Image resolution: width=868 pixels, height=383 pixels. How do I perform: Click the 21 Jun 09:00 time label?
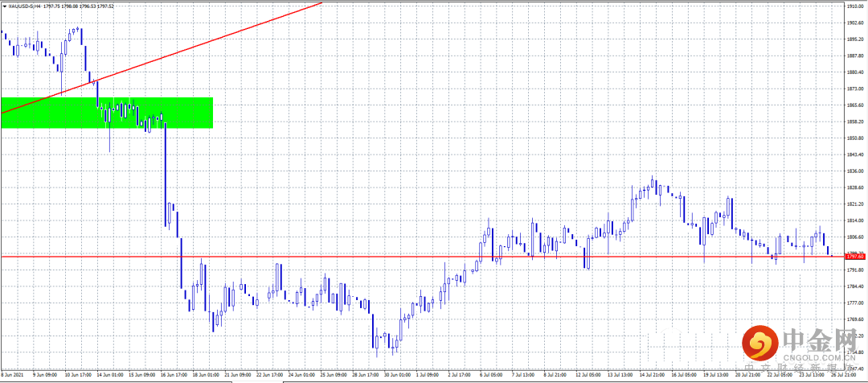[x=237, y=375]
